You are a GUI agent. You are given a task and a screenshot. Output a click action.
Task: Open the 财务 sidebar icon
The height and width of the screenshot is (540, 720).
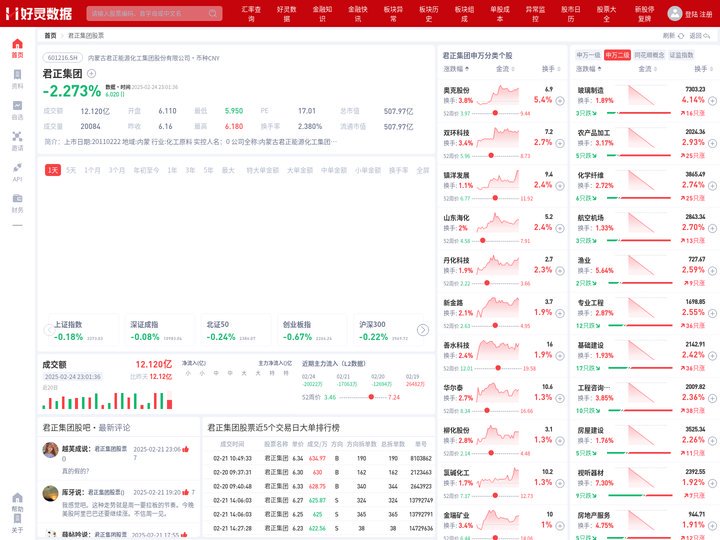point(17,198)
